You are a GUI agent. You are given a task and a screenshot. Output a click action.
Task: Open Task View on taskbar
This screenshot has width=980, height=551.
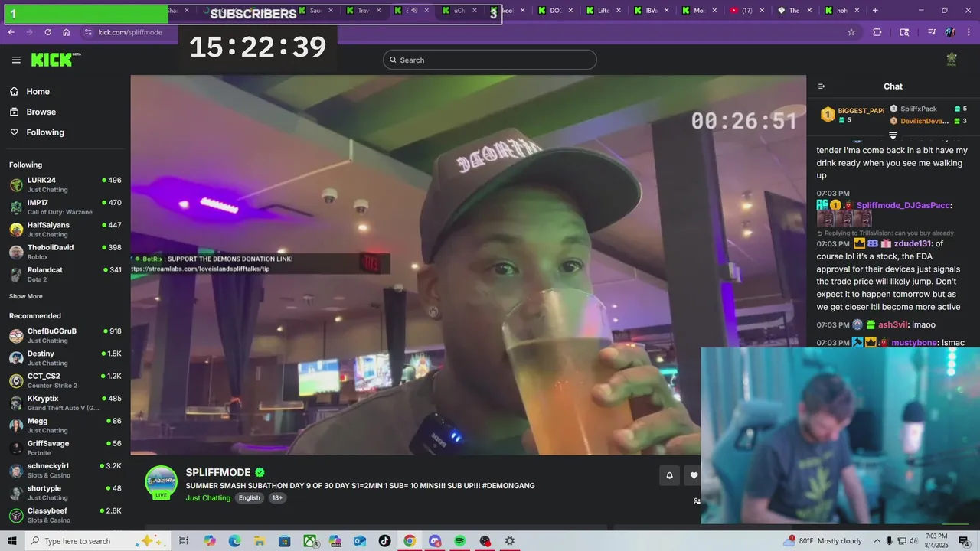[x=184, y=541]
